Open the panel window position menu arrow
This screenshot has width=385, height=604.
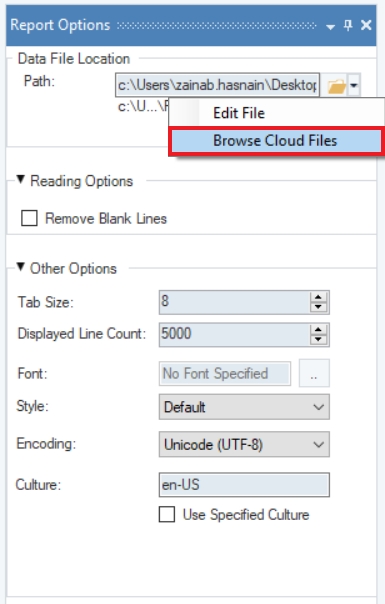[x=330, y=27]
